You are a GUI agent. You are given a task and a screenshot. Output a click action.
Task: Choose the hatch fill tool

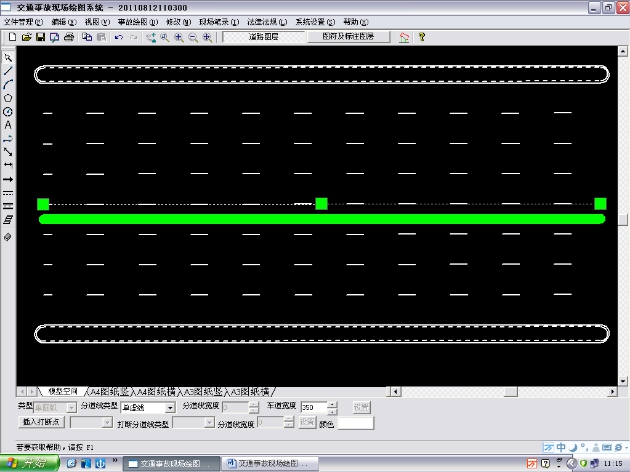(8, 220)
